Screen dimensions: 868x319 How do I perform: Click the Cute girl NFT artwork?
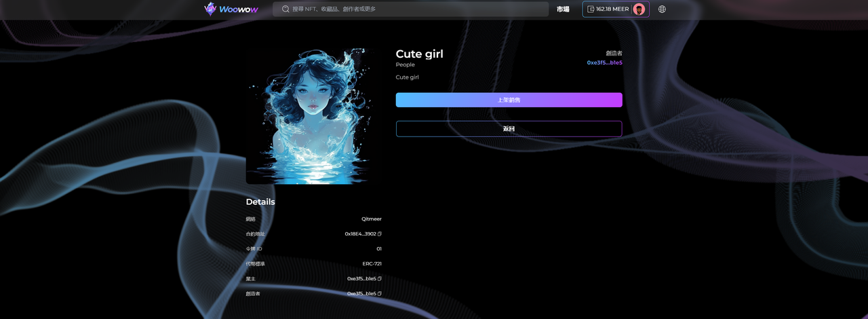tap(308, 115)
